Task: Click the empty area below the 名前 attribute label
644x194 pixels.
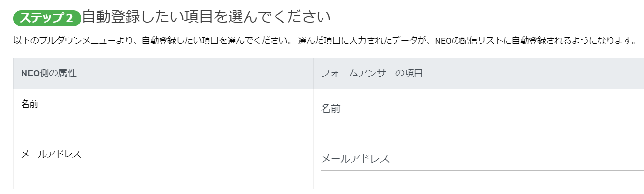Action: [x=163, y=124]
